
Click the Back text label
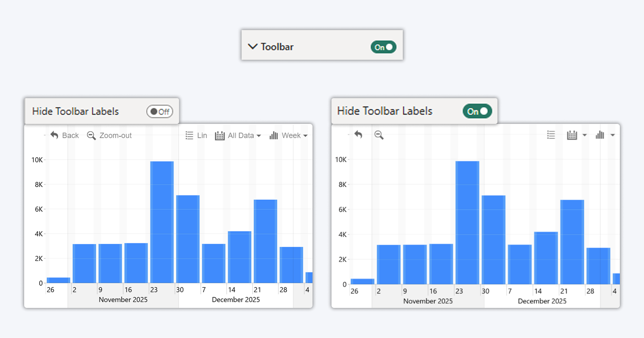coord(70,135)
